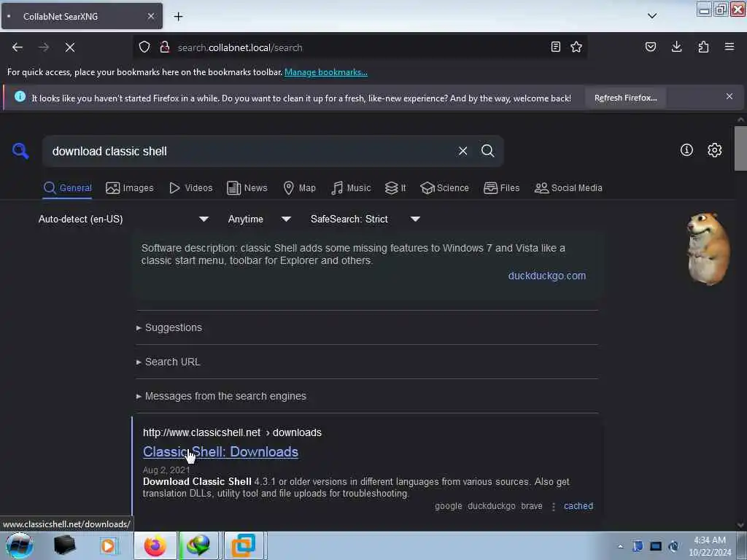Viewport: 747px width, 560px height.
Task: Open the SearXNG about info icon
Action: [686, 150]
